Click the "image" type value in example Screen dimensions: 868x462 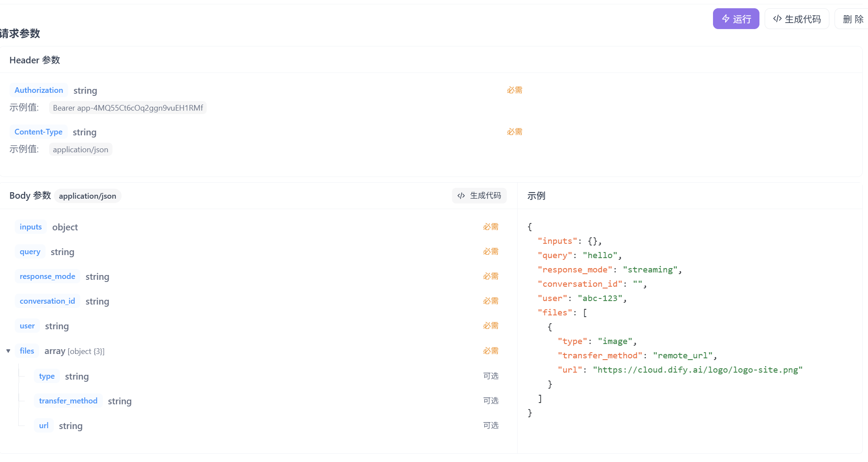click(x=615, y=341)
